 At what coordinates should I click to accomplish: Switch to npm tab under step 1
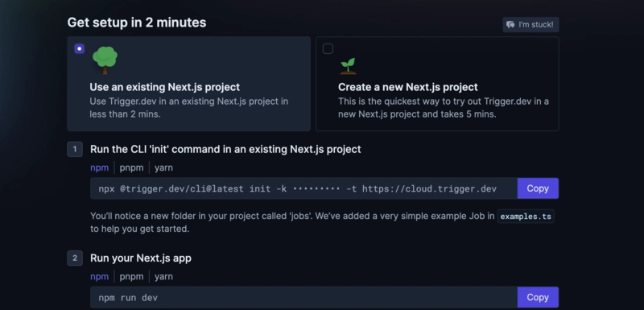[x=99, y=167]
